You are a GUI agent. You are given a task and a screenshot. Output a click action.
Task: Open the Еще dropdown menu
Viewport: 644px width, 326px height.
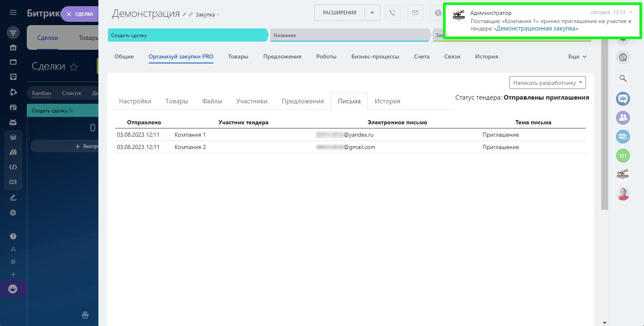(577, 57)
